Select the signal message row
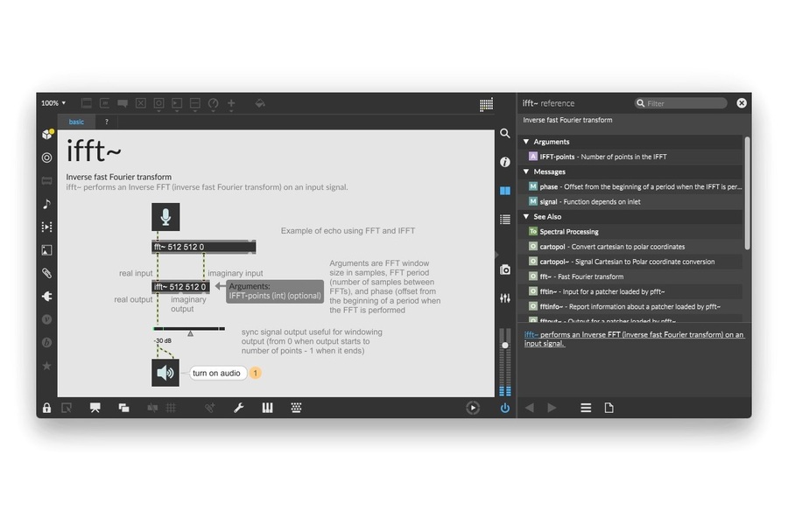This screenshot has height=532, width=788. (x=631, y=201)
